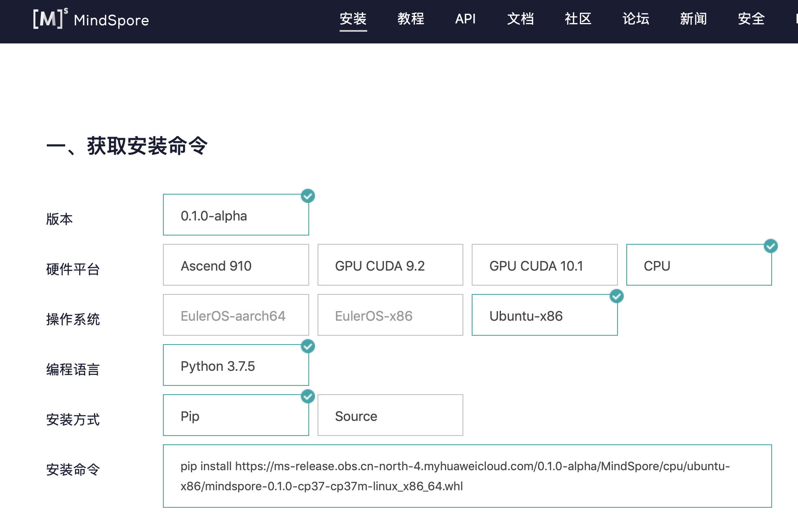This screenshot has width=798, height=532.
Task: Select the CPU hardware platform
Action: 699,265
